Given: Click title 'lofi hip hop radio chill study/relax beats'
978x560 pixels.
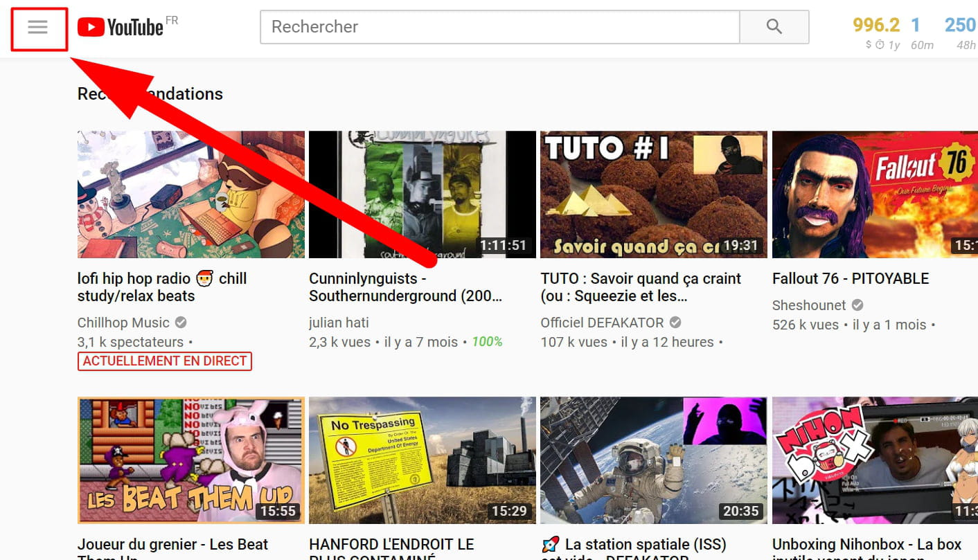Looking at the screenshot, I should click(x=162, y=287).
